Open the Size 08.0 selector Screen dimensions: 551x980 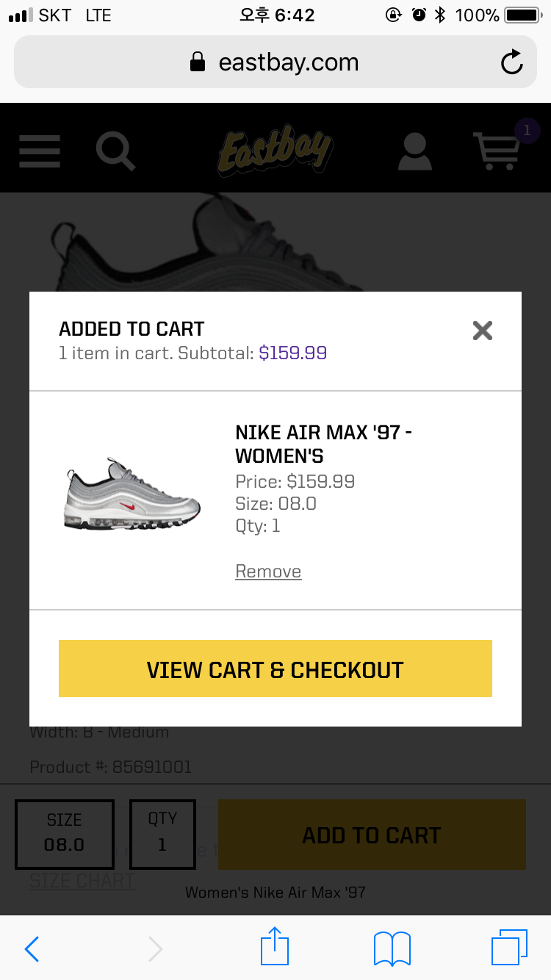click(65, 833)
